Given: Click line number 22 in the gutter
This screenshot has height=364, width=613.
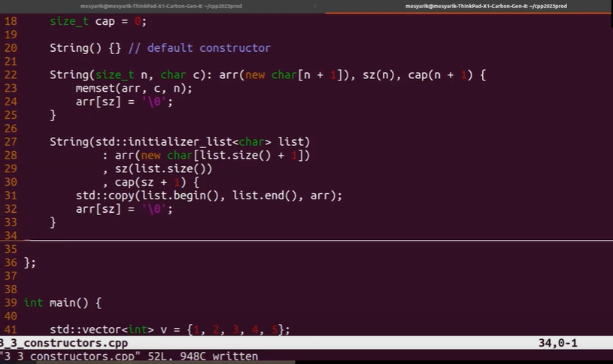Looking at the screenshot, I should 11,75.
